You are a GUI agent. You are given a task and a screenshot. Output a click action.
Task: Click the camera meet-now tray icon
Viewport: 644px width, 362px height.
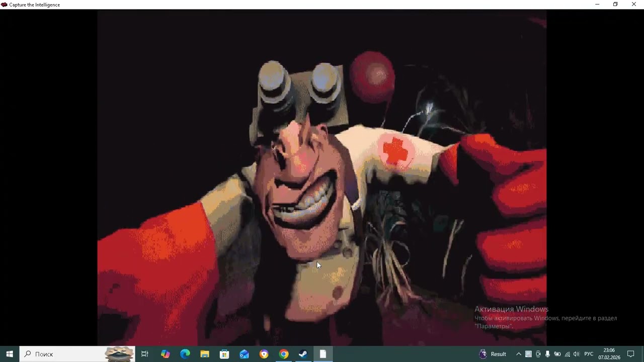[x=538, y=354]
